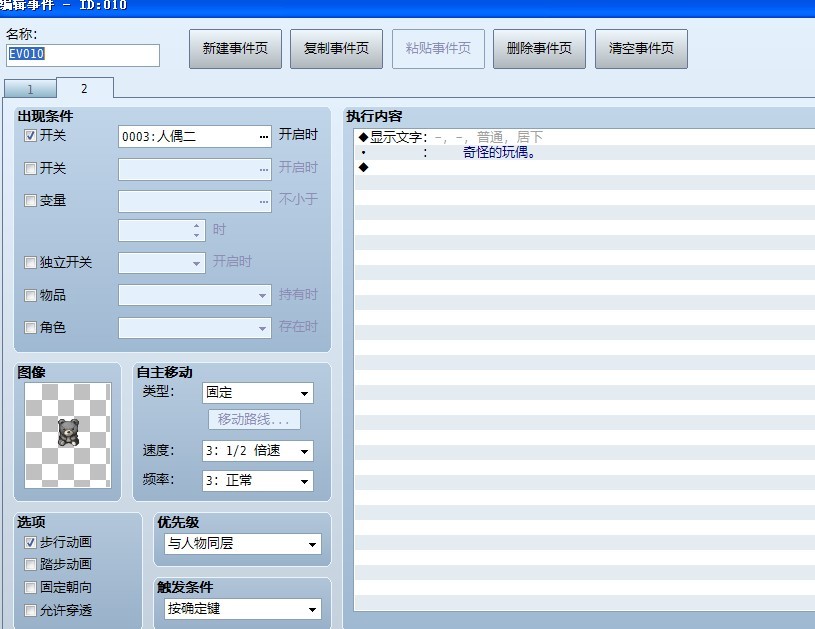
Task: Enable the 允许穿透 option
Action: [x=30, y=610]
